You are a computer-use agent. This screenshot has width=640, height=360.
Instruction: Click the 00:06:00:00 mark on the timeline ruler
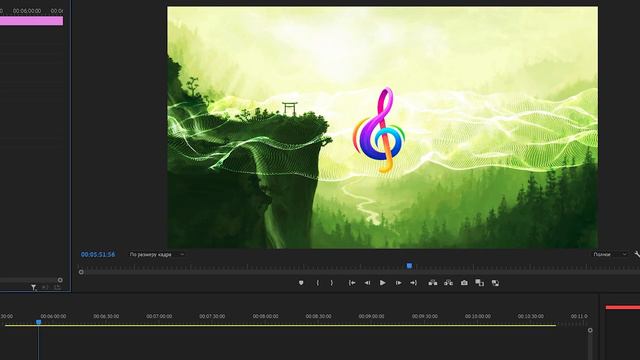coord(53,316)
